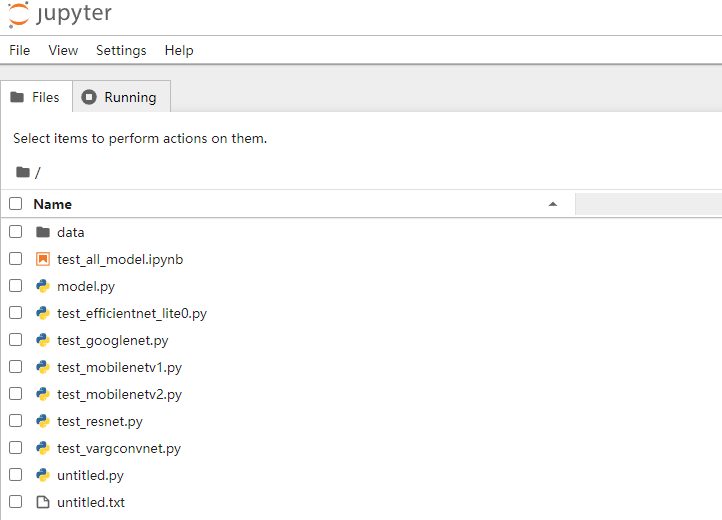
Task: Check the box for test_efficientnet_lite0.py
Action: 16,313
